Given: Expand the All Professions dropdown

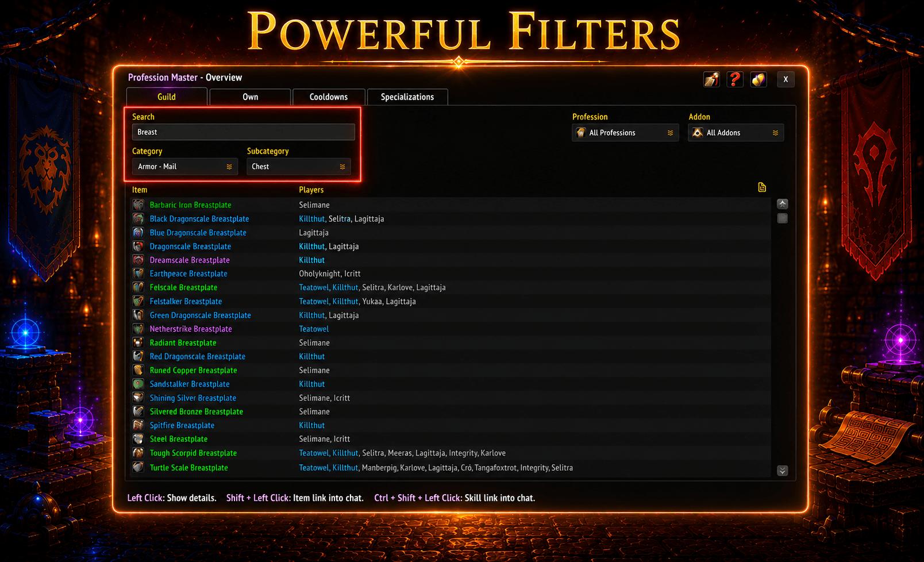Looking at the screenshot, I should (x=625, y=133).
